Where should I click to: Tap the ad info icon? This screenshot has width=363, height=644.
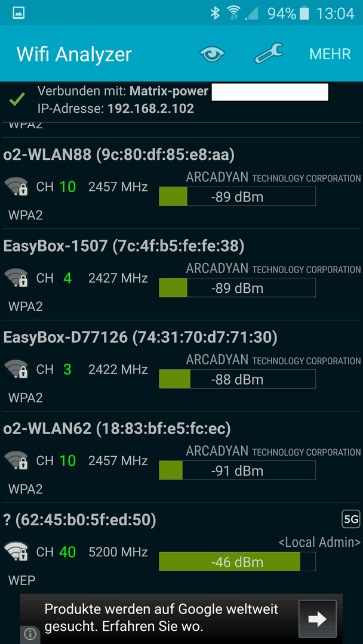(x=30, y=634)
